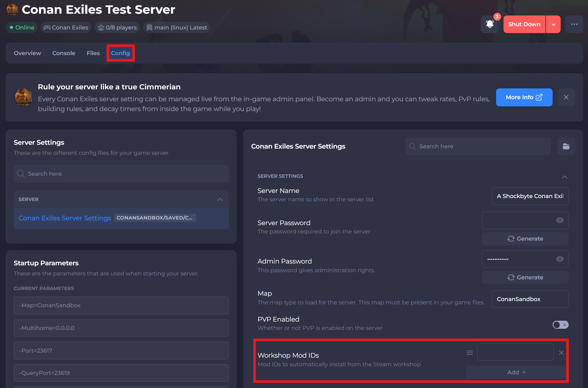Edit the Server Name field
Screen dimensions: 588x388
click(530, 196)
